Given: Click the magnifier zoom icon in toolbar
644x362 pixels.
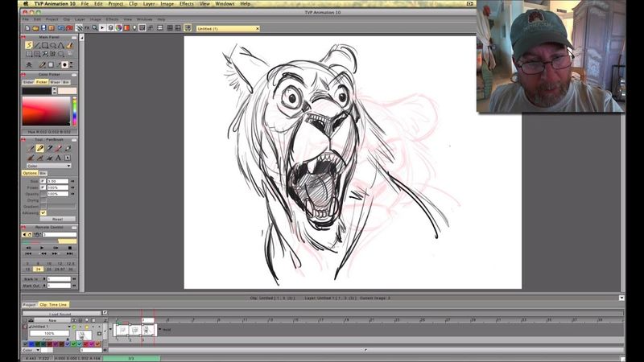Looking at the screenshot, I should coord(95,28).
